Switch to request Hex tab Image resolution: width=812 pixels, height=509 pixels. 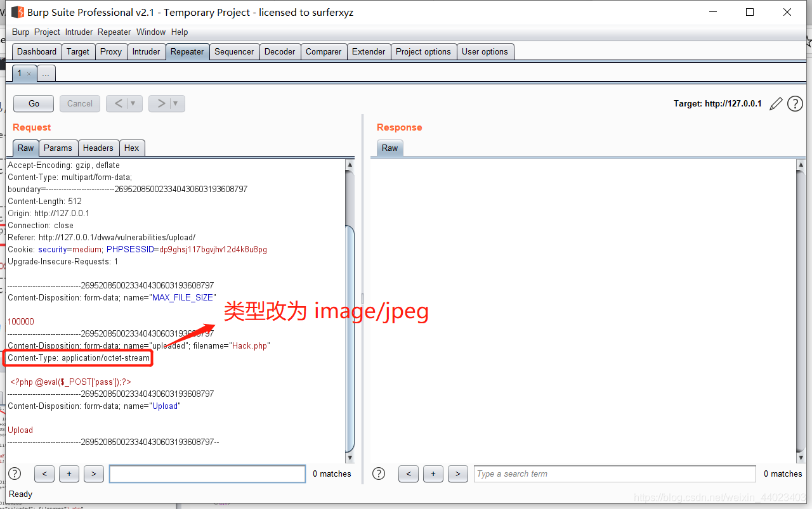[131, 148]
